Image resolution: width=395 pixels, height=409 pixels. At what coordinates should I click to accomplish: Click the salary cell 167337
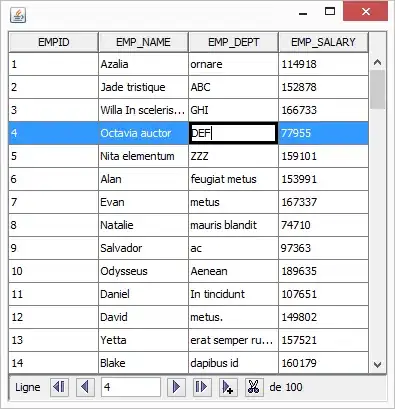323,202
